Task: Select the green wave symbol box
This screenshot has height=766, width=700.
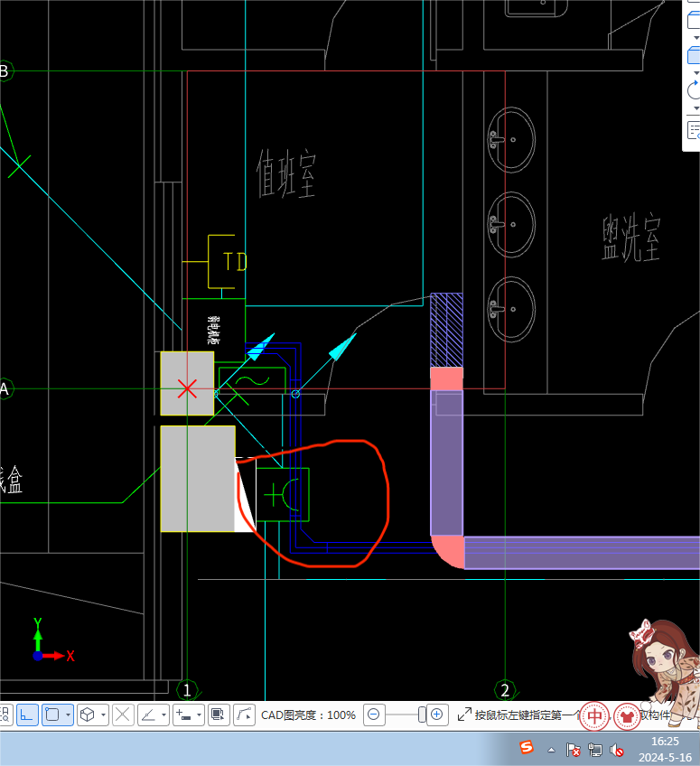Action: [x=252, y=380]
